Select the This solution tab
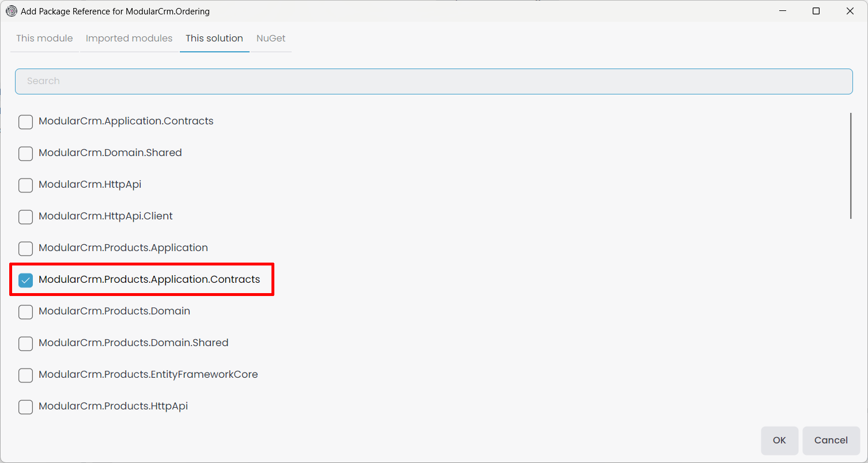This screenshot has height=463, width=868. point(214,39)
